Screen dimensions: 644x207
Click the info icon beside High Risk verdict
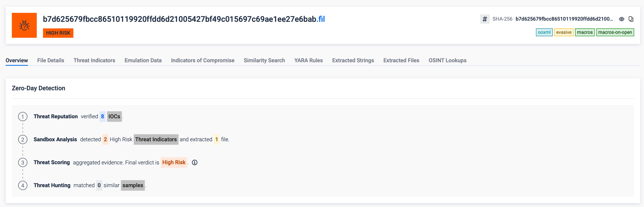194,163
